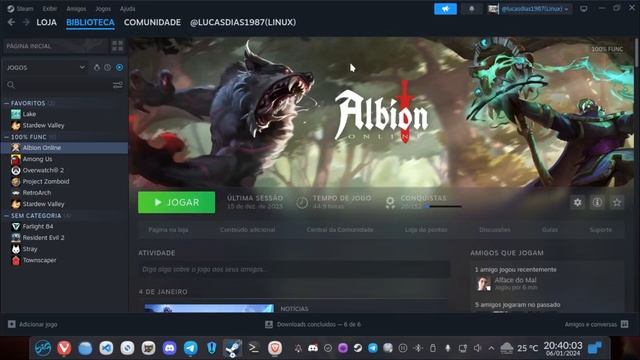Viewport: 640px width, 360px height.
Task: Open Vivaldi browser in taskbar
Action: click(x=64, y=348)
